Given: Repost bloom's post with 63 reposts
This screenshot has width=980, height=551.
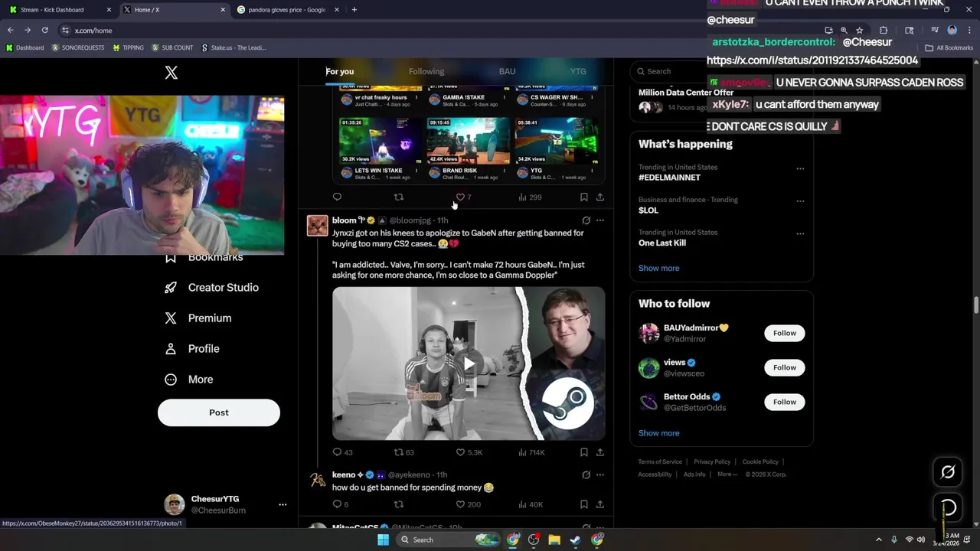Looking at the screenshot, I should tap(403, 452).
